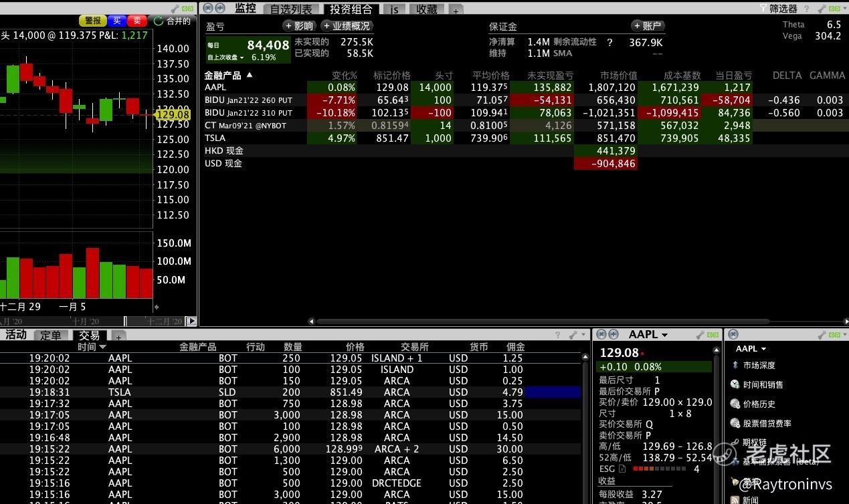This screenshot has width=849, height=504.
Task: Click the red 卖 sell button
Action: click(138, 21)
